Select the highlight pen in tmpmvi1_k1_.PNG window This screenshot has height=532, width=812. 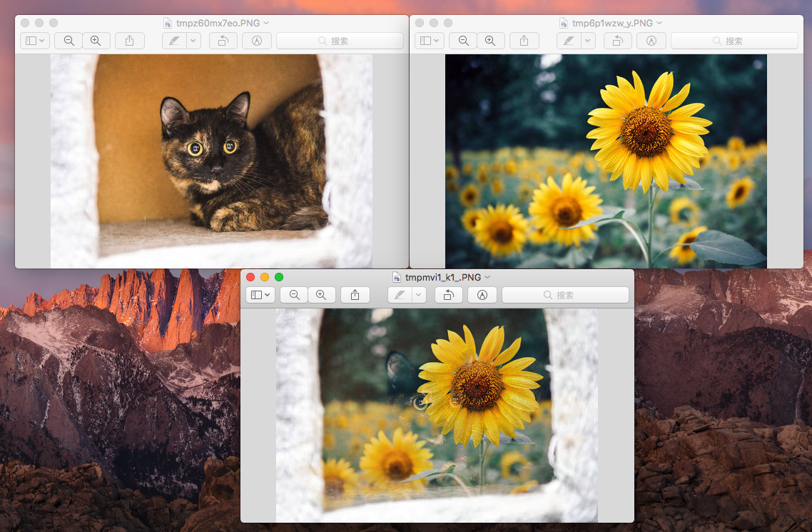pos(400,295)
